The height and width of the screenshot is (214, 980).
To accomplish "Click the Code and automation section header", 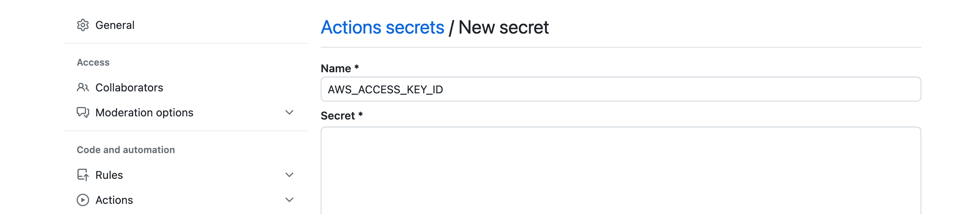I will [126, 150].
